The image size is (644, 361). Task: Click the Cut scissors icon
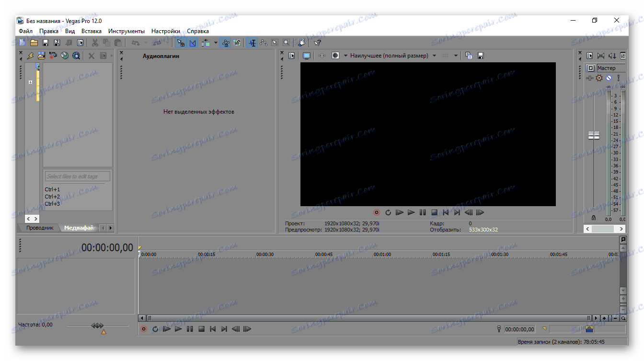(x=94, y=42)
